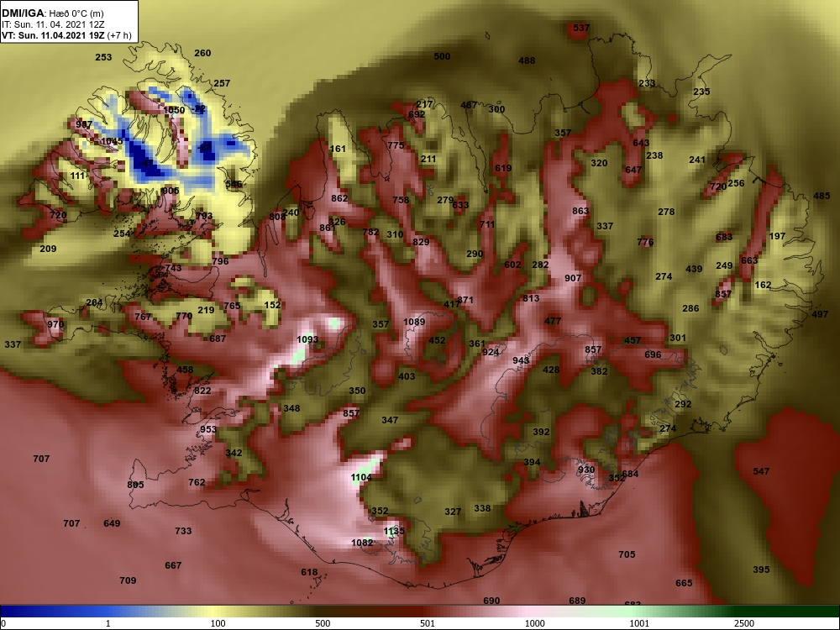This screenshot has width=840, height=630.
Task: Select the 'VT: Sun. 11.04.2021 19Z (+7 h)' line
Action: [66, 35]
